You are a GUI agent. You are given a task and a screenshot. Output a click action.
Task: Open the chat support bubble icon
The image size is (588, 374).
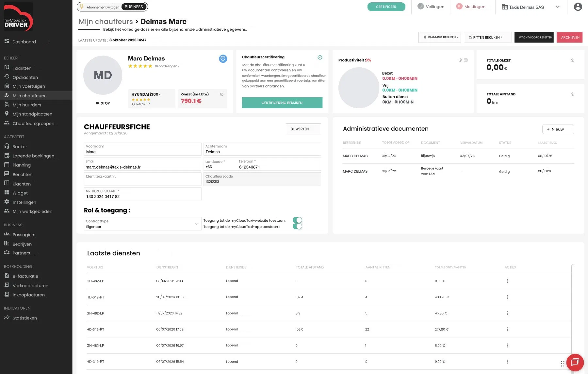(575, 363)
